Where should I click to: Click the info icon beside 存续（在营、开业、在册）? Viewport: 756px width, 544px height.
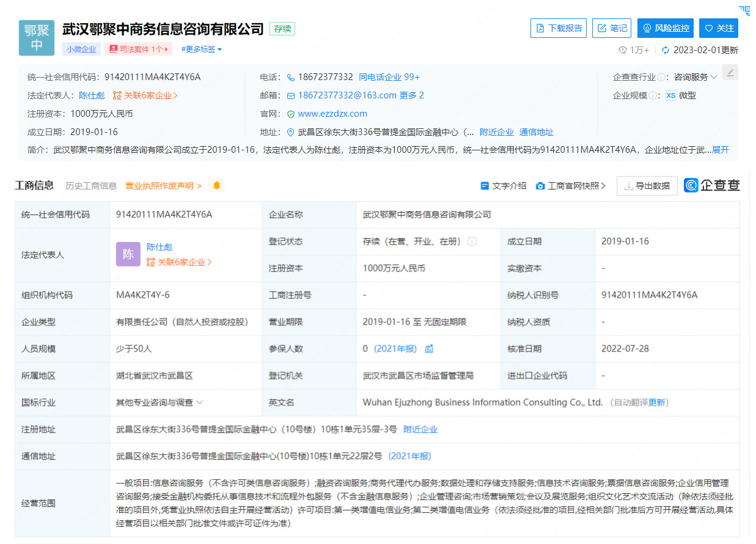pos(472,241)
